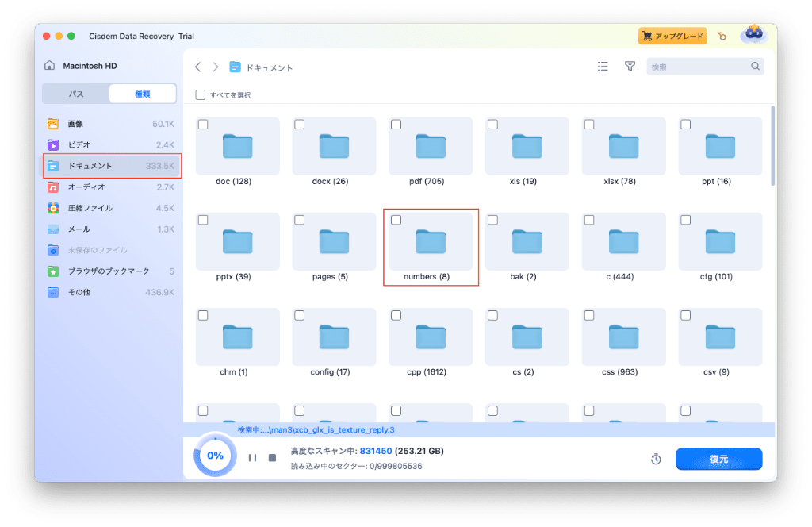Go back with left chevron arrow
Viewport: 812px width, 527px height.
[198, 67]
